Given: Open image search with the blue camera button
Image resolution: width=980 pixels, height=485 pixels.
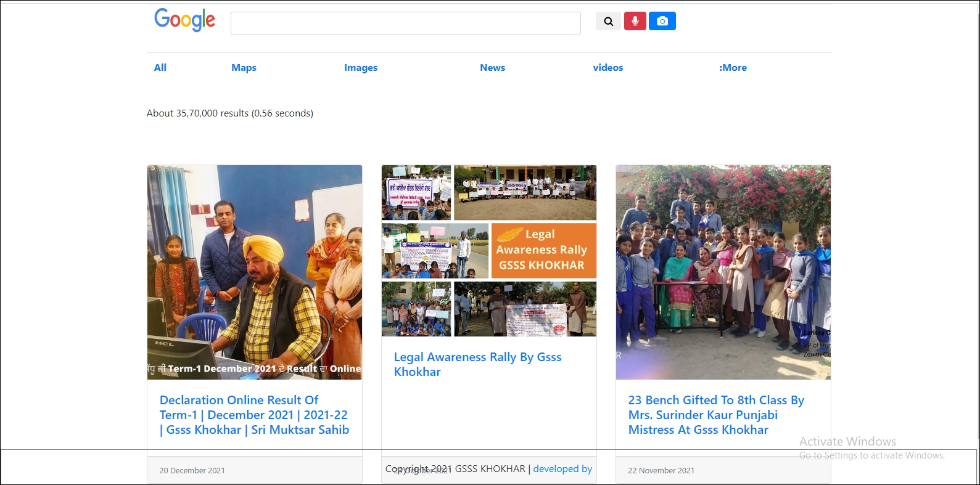Looking at the screenshot, I should (662, 22).
